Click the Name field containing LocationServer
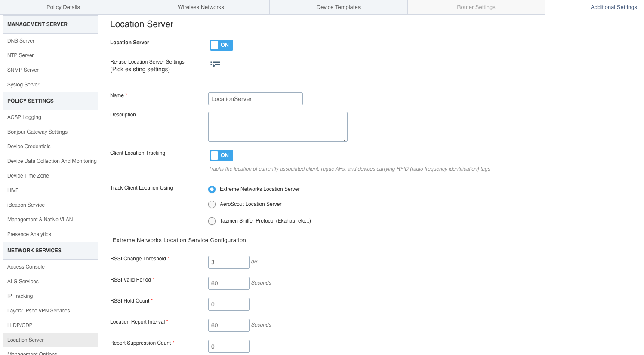This screenshot has width=644, height=355. pos(256,99)
